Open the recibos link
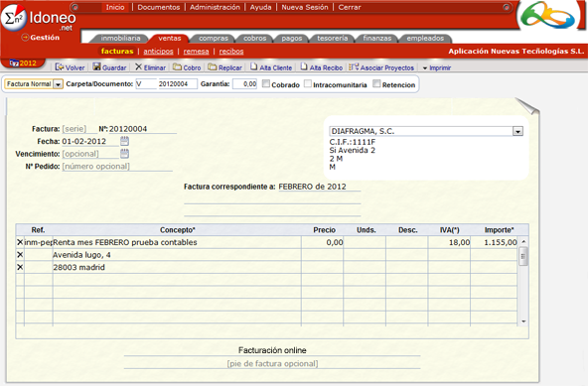The width and height of the screenshot is (588, 386). 231,52
